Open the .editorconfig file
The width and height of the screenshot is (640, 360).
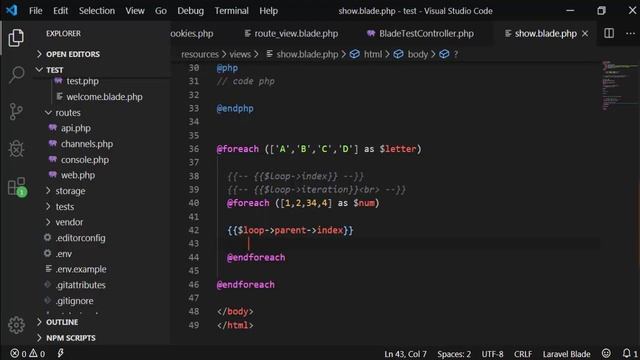[80, 238]
